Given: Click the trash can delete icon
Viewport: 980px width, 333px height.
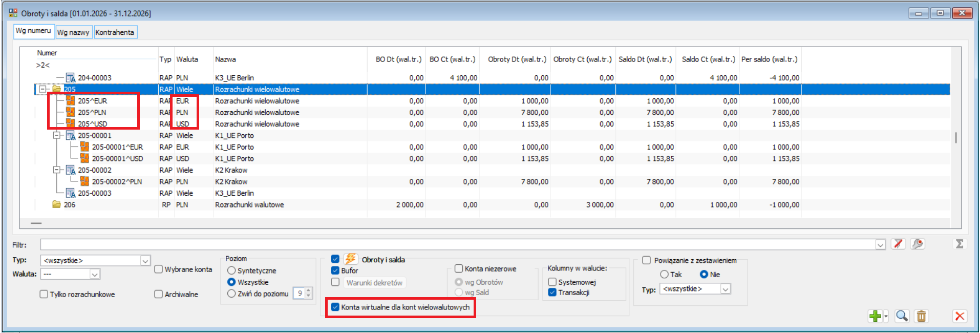Looking at the screenshot, I should point(921,316).
